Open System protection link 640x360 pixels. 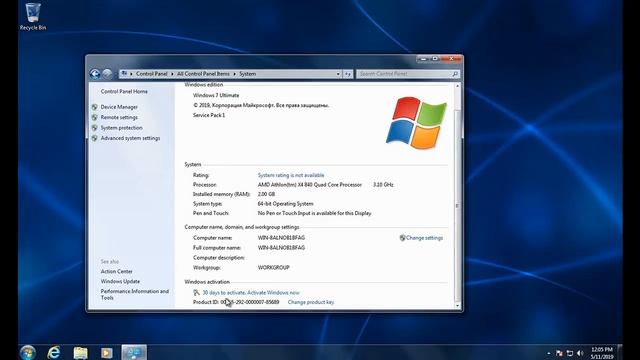pos(122,128)
